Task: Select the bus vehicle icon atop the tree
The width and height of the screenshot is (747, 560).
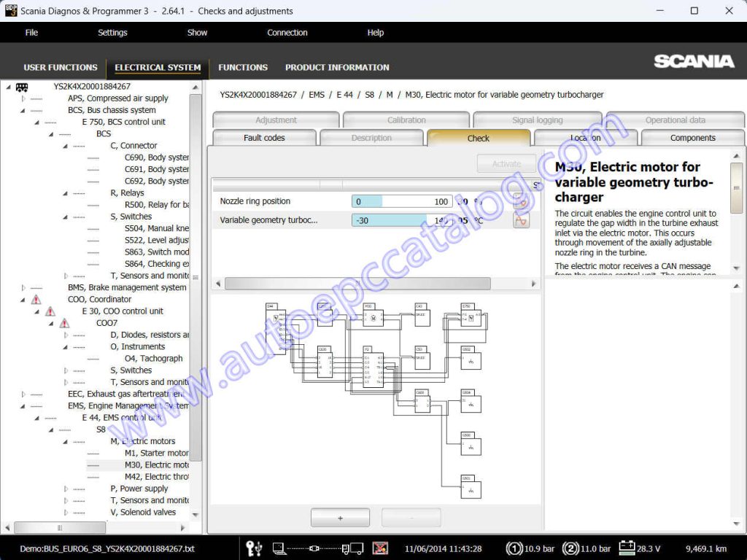Action: [21, 86]
